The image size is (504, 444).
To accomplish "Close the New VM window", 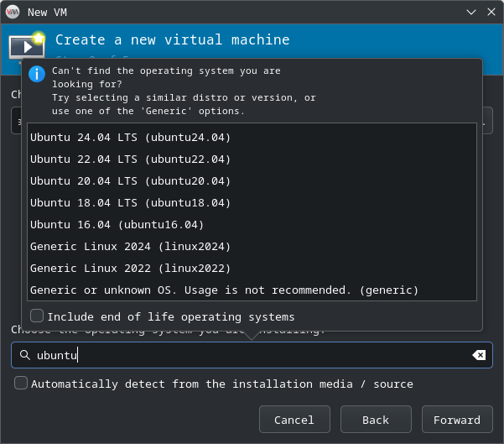I will coord(491,12).
